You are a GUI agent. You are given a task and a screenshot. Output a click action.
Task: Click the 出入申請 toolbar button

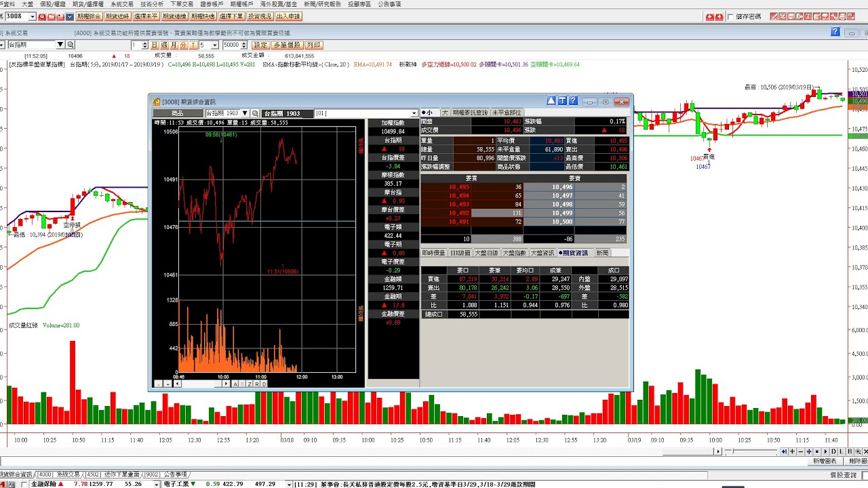pos(288,16)
